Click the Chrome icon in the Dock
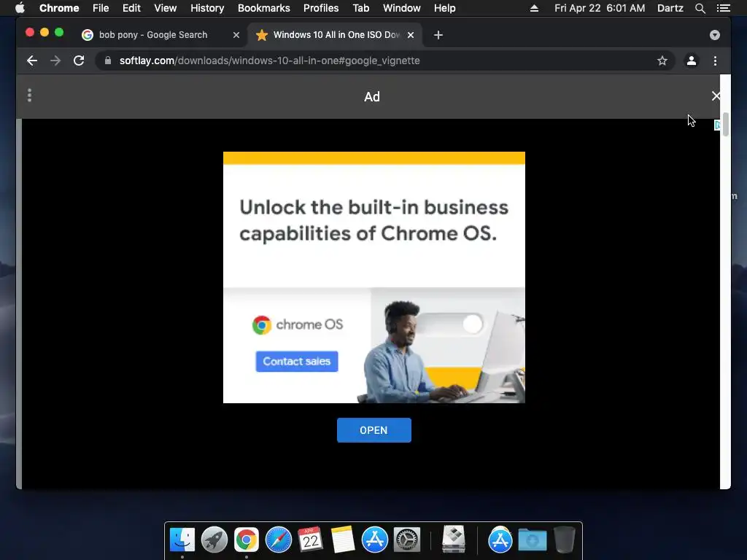 [x=247, y=540]
